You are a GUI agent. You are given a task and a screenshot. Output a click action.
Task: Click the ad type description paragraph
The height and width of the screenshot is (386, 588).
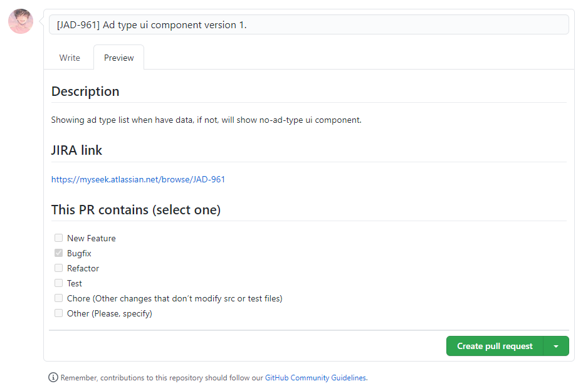tap(206, 120)
